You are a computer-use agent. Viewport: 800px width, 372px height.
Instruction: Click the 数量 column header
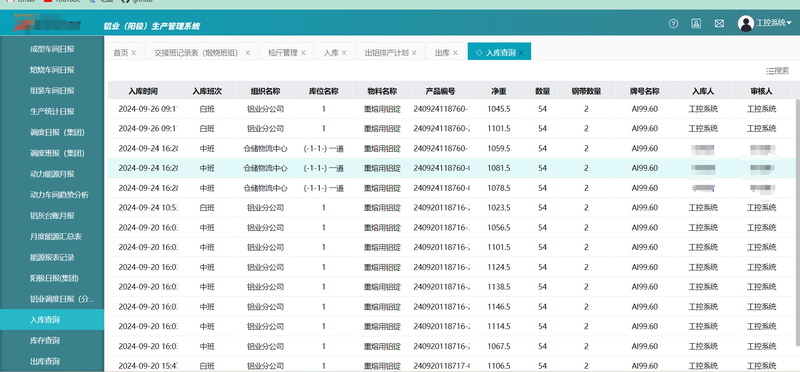click(543, 91)
